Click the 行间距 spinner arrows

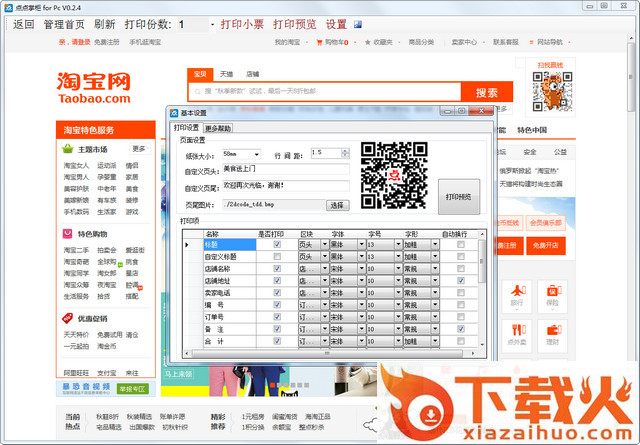coord(345,153)
